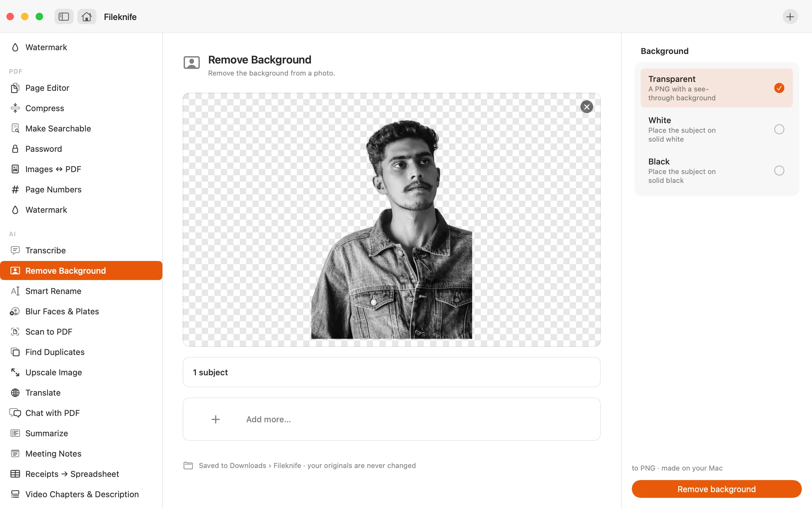812x508 pixels.
Task: Open the Smart Rename tool
Action: (81, 291)
